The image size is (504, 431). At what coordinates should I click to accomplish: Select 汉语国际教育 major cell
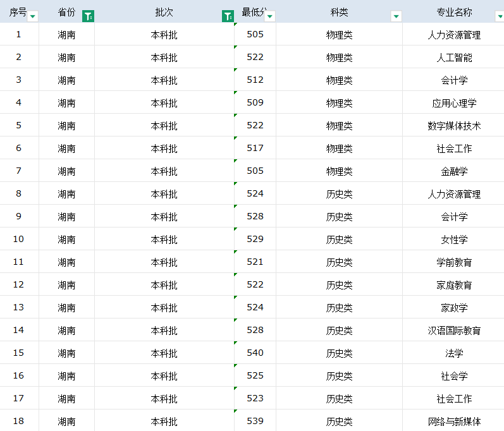click(x=453, y=330)
